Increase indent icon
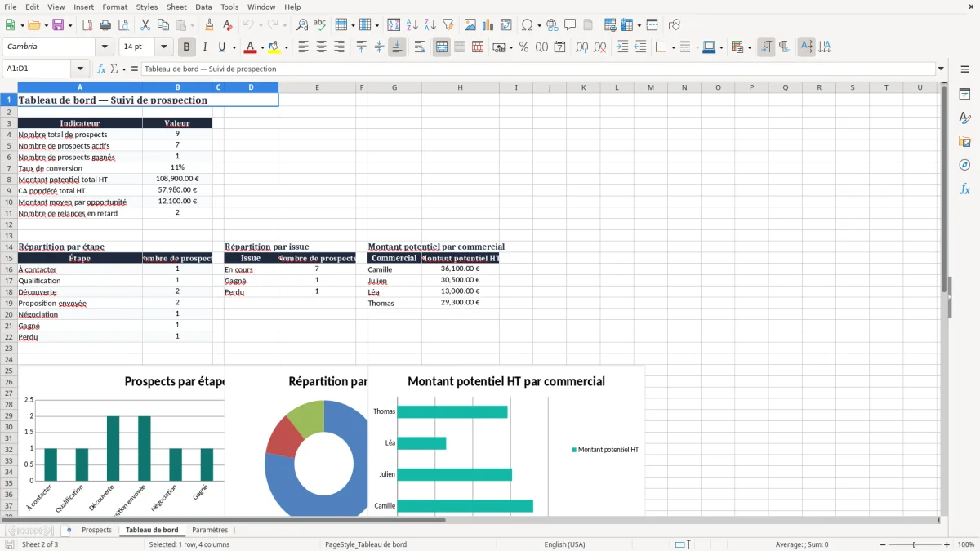 pos(622,47)
